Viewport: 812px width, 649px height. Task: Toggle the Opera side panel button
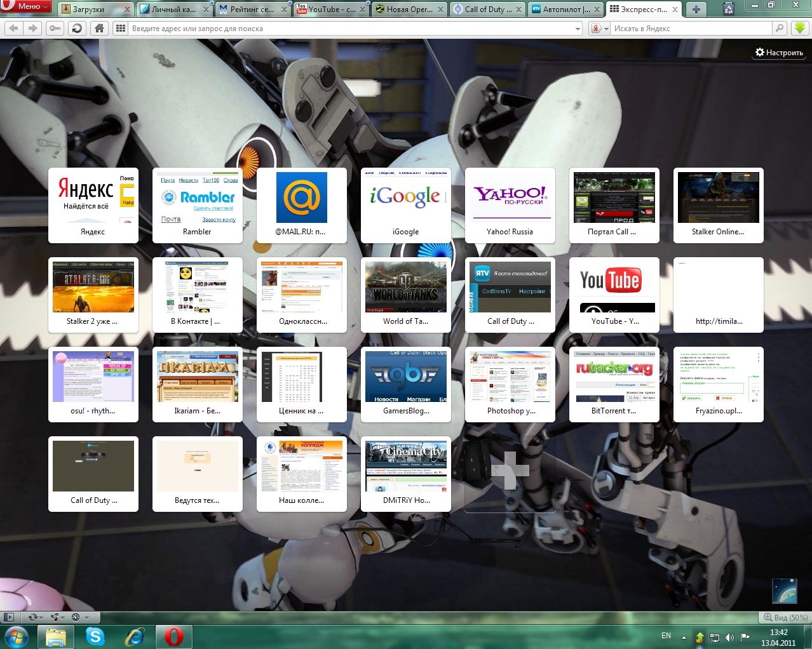[x=8, y=617]
